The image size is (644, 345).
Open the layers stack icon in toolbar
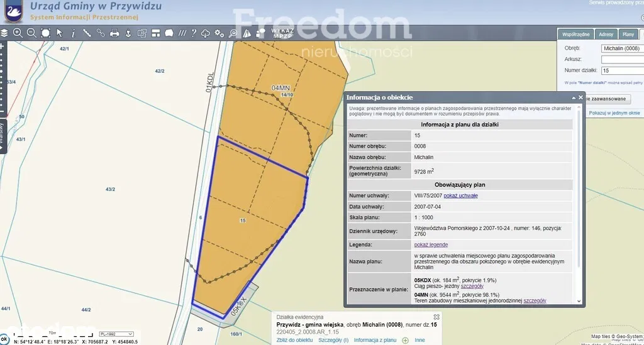(4, 33)
